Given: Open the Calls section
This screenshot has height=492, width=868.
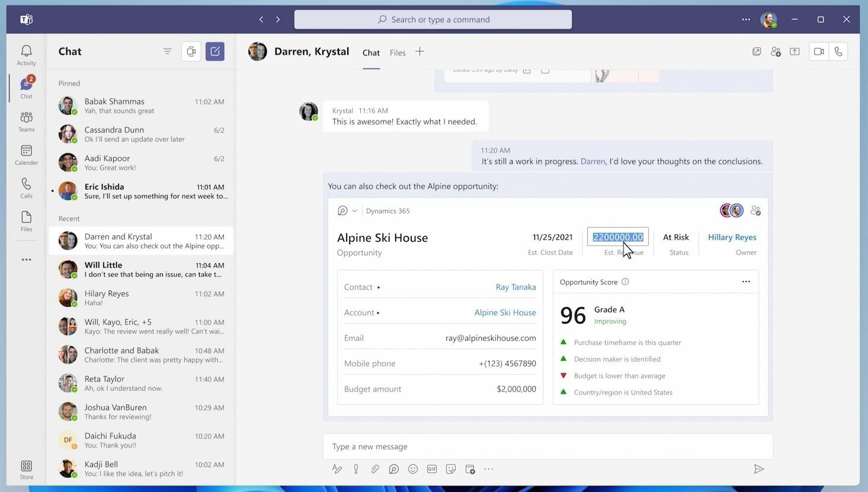Looking at the screenshot, I should (x=26, y=188).
